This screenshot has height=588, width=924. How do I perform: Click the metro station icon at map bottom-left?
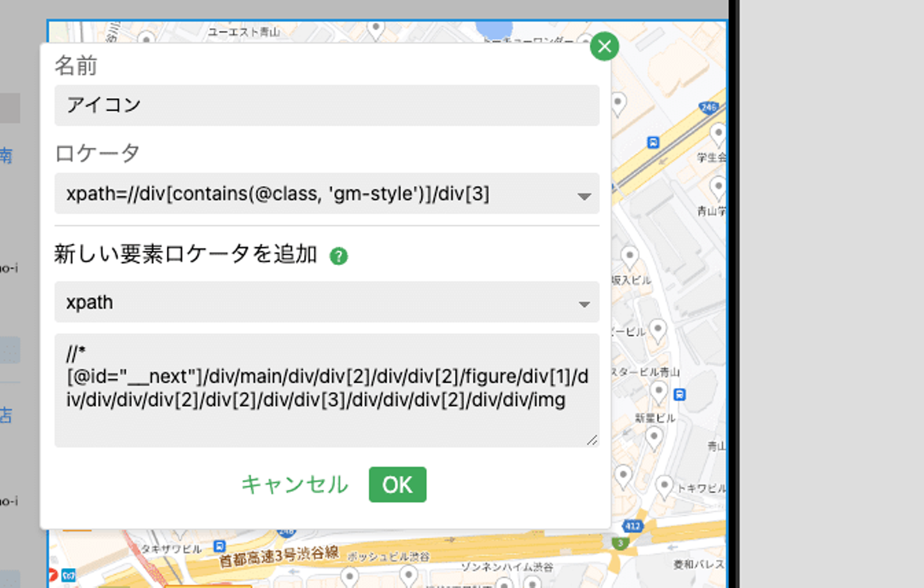(x=69, y=575)
